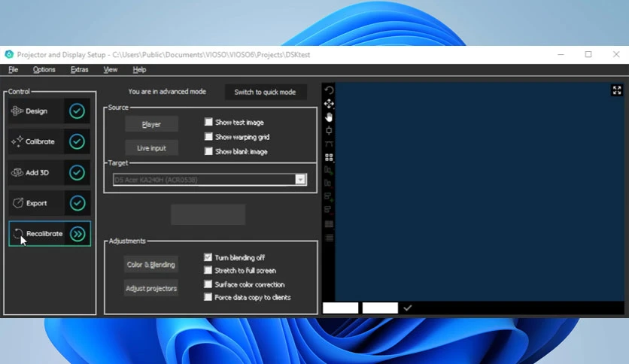Click the Calibrate step checkmark circle
Screen dimensions: 629x364
[77, 141]
